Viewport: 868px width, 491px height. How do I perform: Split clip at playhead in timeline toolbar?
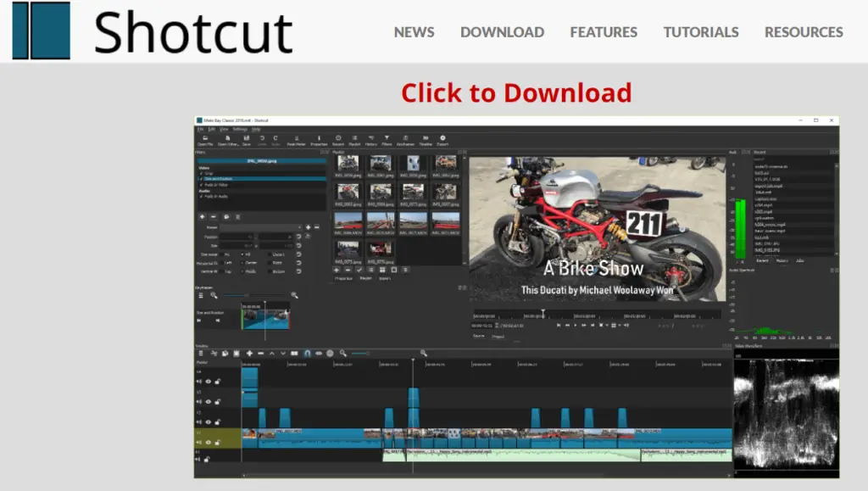[294, 353]
